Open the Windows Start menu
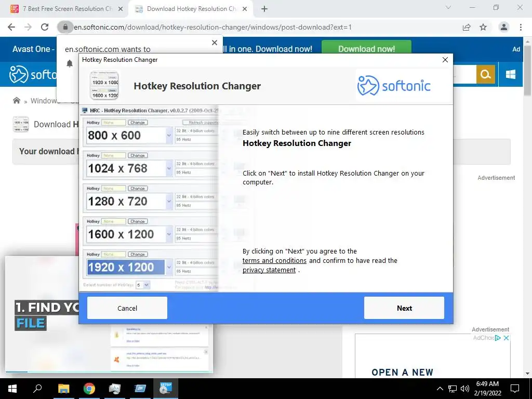 pos(12,389)
